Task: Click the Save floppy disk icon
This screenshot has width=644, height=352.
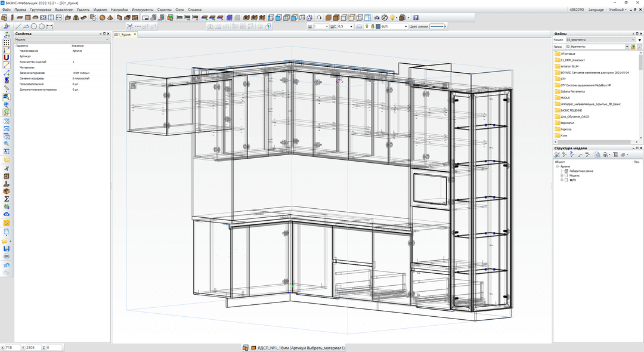Action: [7, 248]
